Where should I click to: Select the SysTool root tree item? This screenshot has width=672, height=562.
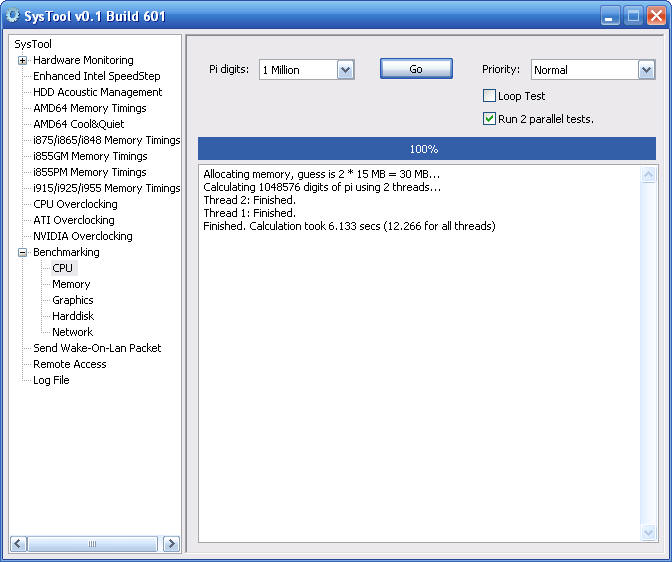[x=33, y=44]
